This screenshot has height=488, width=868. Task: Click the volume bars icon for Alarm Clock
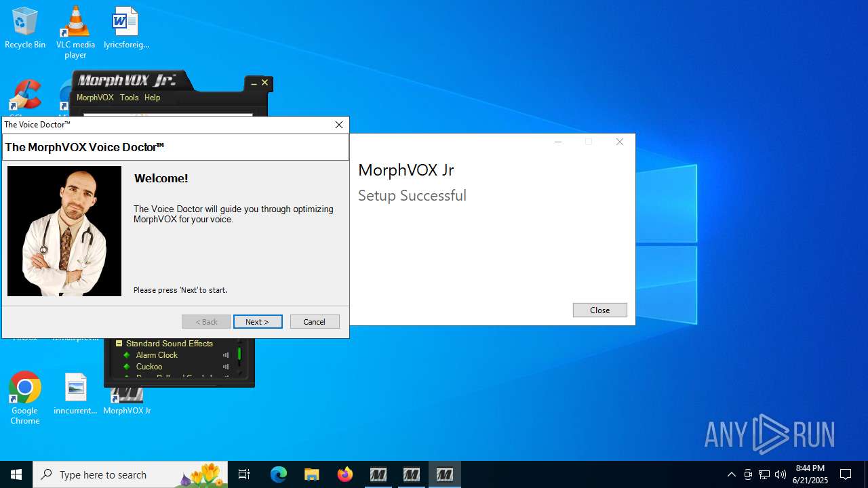tap(226, 355)
